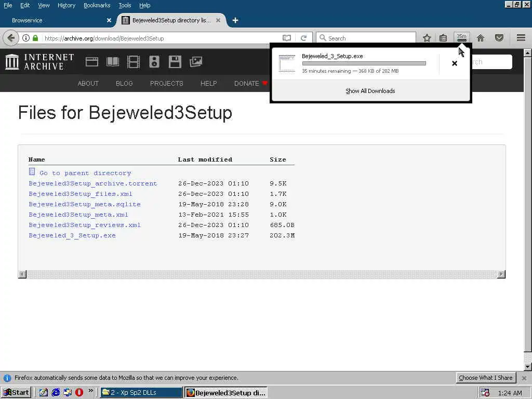The width and height of the screenshot is (532, 399).
Task: Click the system tray icon near clock
Action: [485, 393]
